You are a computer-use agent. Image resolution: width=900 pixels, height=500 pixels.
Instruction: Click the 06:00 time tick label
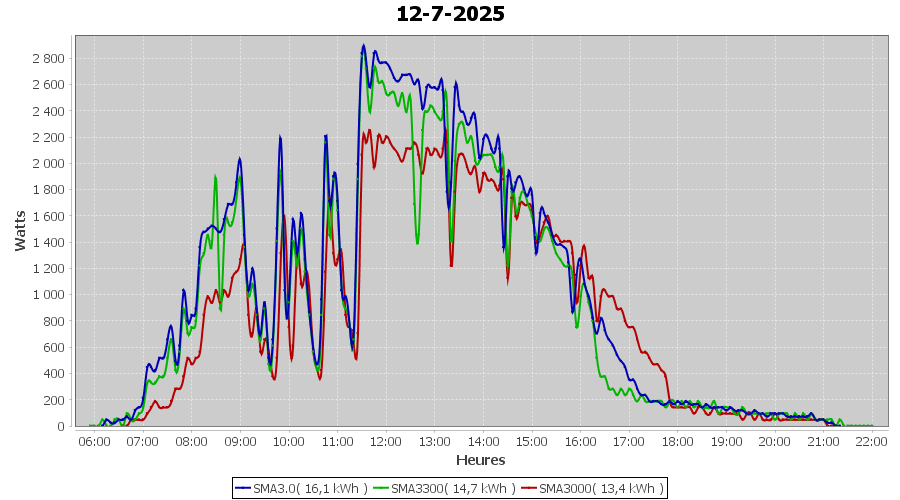coord(94,441)
